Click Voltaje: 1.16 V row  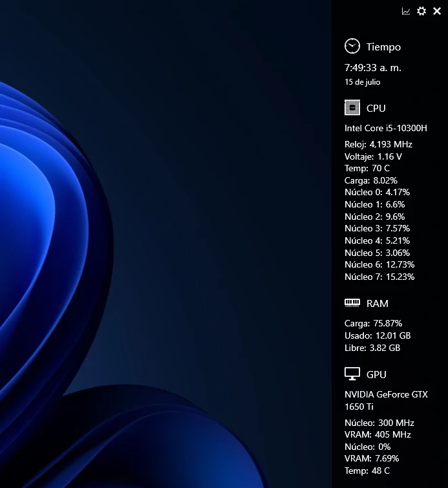(373, 156)
